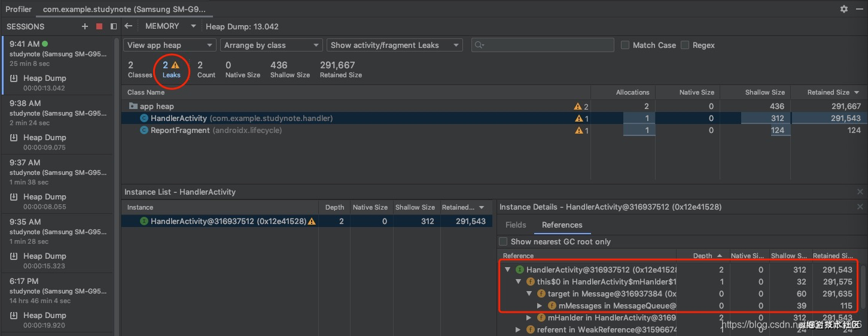Hide the profiler window with minus icon
Viewport: 868px width, 336px height.
point(858,9)
